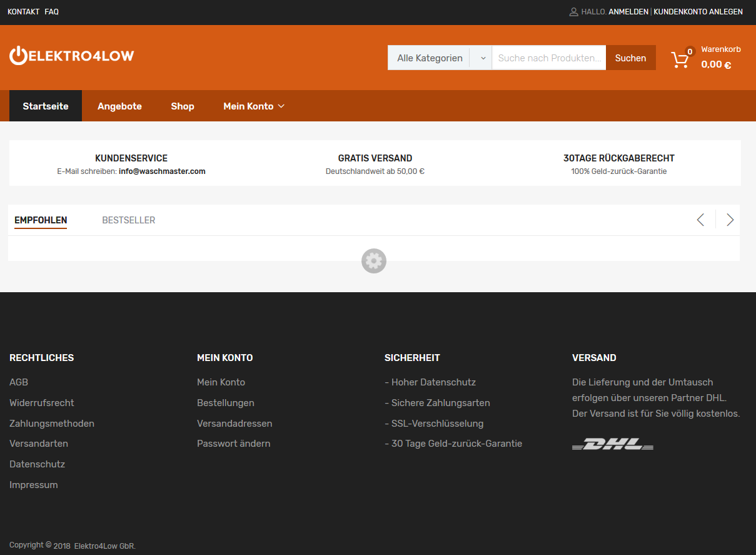This screenshot has width=756, height=555.
Task: Switch to the Bestseller tab
Action: 128,220
